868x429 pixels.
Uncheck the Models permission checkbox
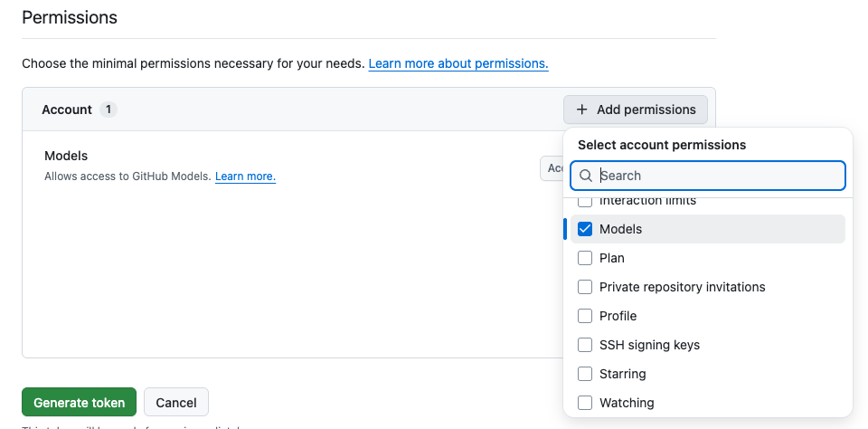coord(585,229)
